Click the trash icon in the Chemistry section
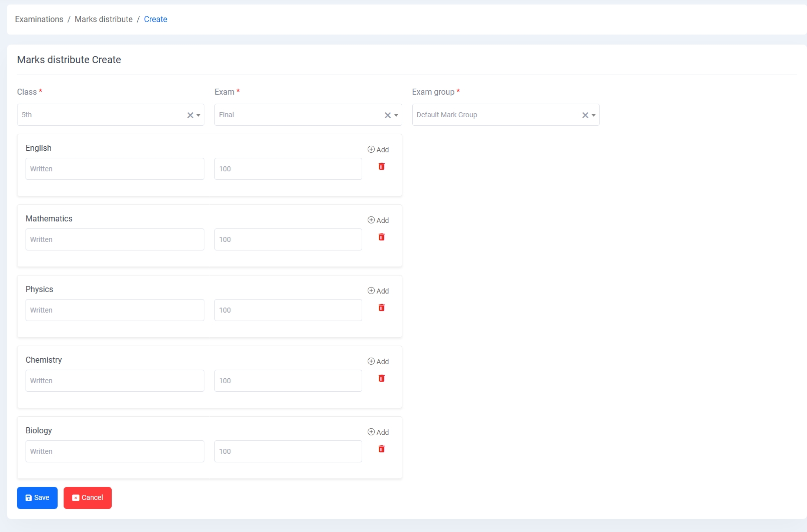This screenshot has width=807, height=532. click(382, 378)
